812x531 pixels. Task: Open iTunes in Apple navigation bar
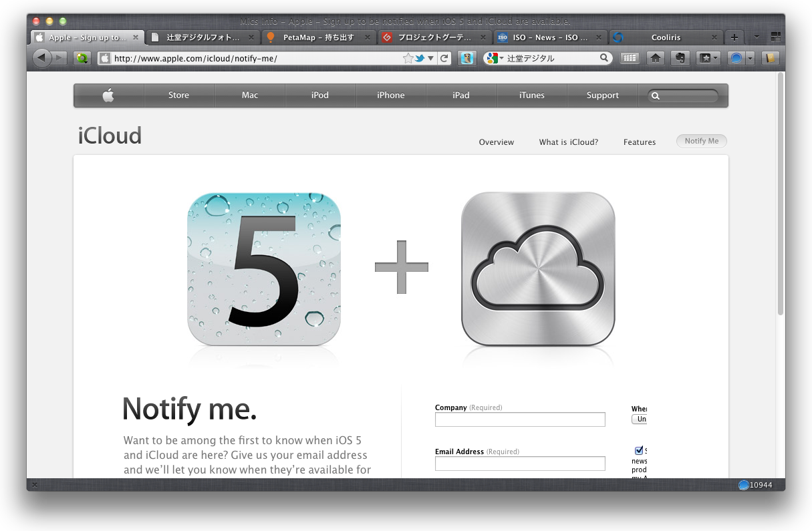click(532, 96)
